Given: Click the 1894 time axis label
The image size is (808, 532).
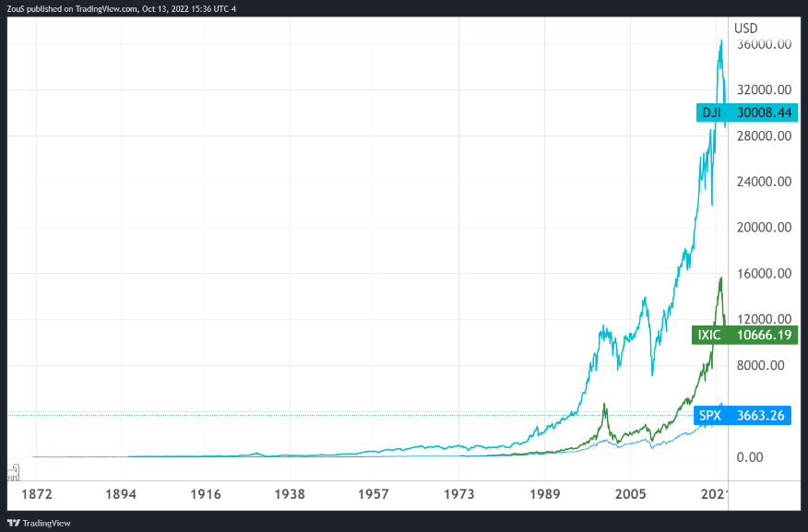Looking at the screenshot, I should coord(121,494).
